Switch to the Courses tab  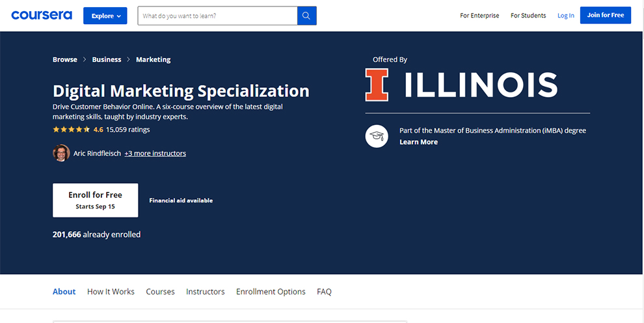pos(160,292)
